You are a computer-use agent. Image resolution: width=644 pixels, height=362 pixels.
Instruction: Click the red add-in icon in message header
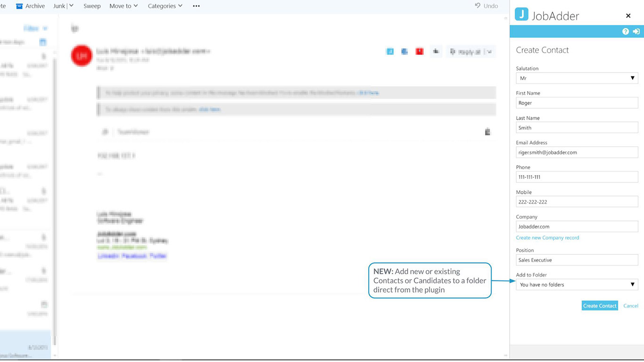point(420,51)
